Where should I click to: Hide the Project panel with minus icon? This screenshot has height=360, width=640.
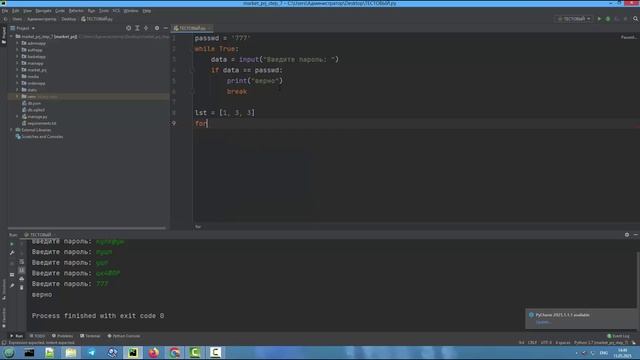(166, 28)
